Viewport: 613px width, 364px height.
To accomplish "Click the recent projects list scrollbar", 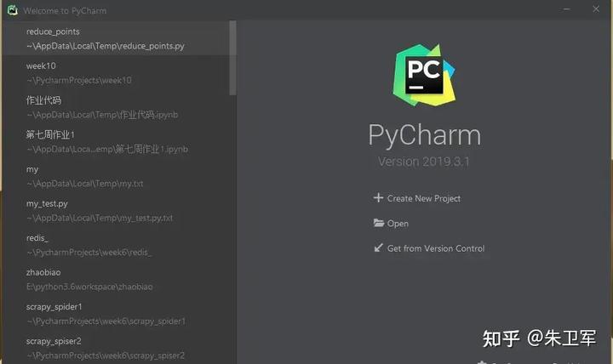I will coord(232,58).
